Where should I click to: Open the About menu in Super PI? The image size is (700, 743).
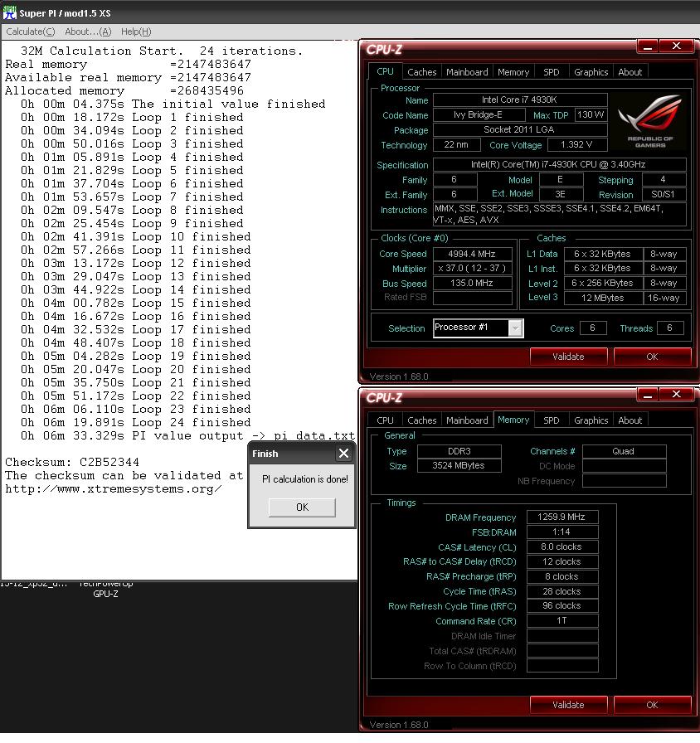coord(88,32)
